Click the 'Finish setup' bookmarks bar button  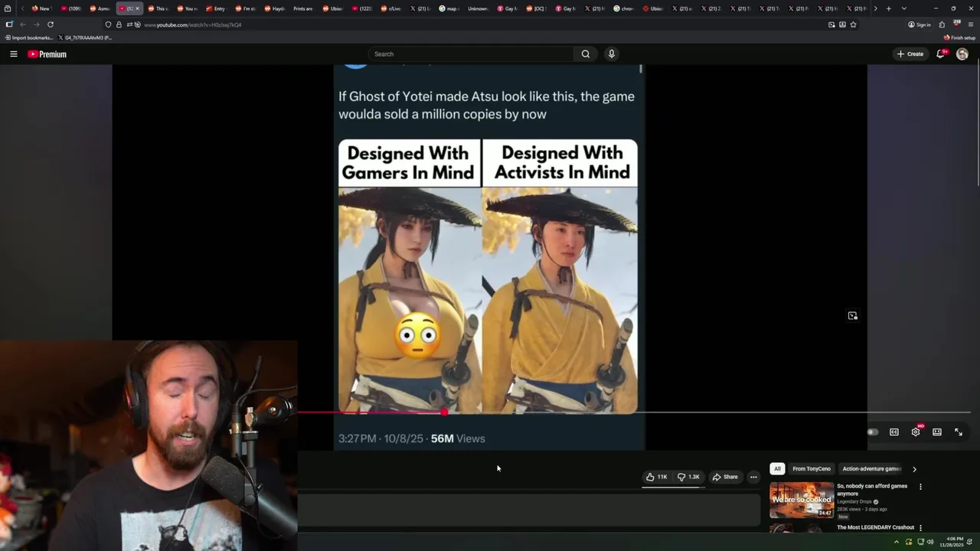click(x=959, y=37)
